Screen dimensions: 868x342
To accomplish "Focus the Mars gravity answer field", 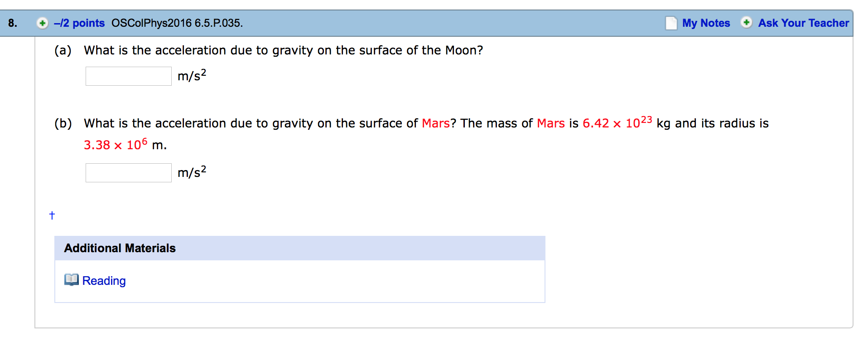I will pyautogui.click(x=129, y=173).
